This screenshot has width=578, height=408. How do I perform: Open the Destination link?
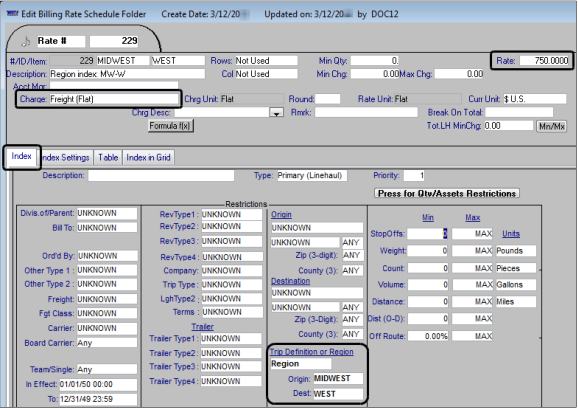(x=290, y=281)
